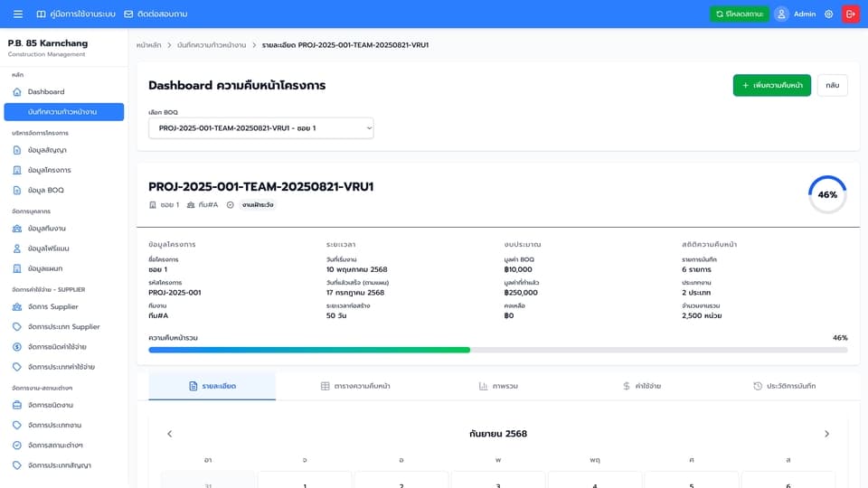Click the red logout icon
Screen dimensions: 868x488
coord(851,14)
